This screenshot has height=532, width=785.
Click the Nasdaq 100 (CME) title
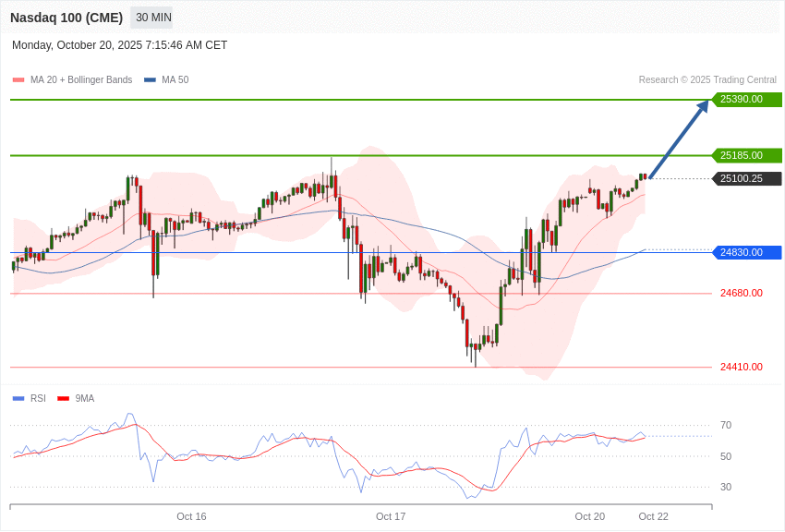pos(66,18)
